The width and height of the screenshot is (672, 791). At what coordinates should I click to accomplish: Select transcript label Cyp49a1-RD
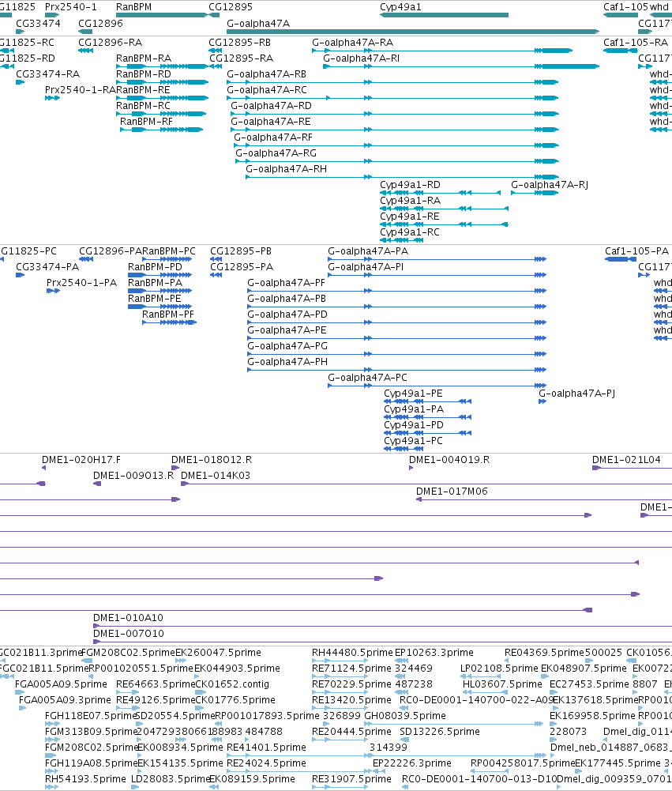410,185
